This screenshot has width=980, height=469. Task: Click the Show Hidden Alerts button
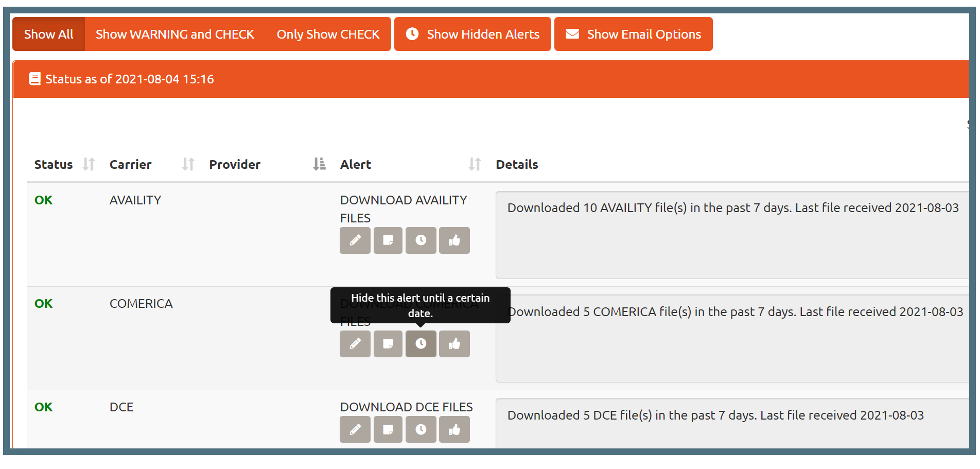tap(472, 34)
